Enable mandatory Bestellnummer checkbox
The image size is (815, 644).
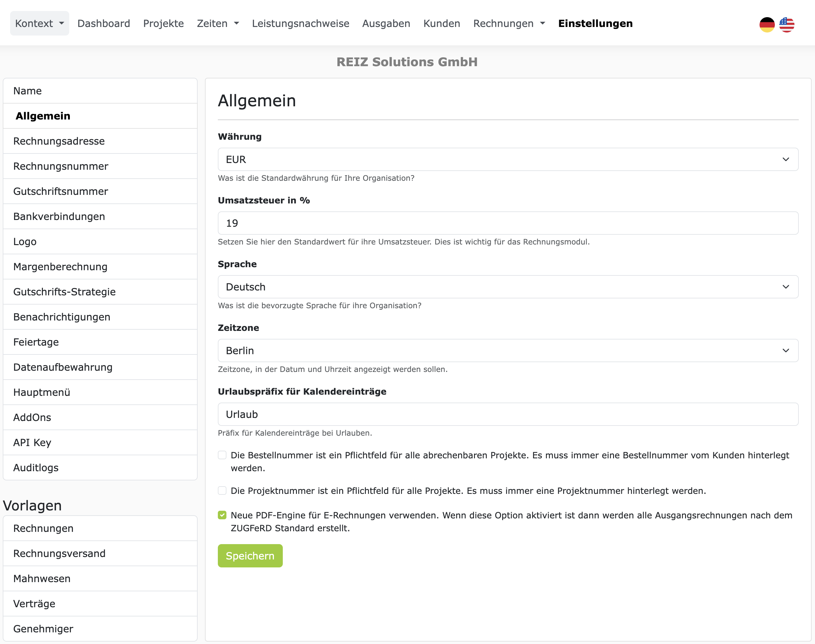pos(222,455)
